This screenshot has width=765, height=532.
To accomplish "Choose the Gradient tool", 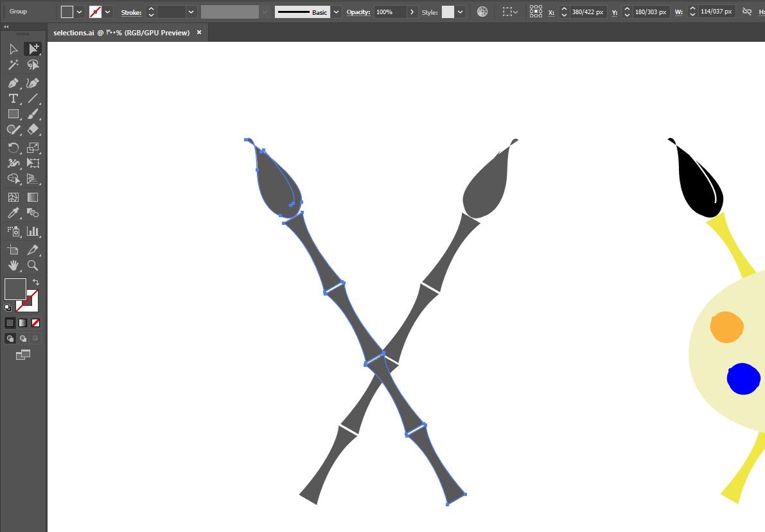I will [x=33, y=197].
